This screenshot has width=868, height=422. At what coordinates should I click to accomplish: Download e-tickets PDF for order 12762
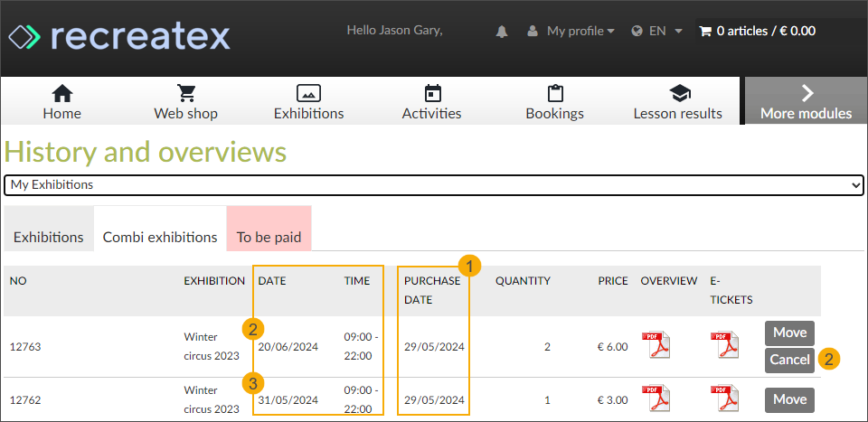(x=725, y=399)
